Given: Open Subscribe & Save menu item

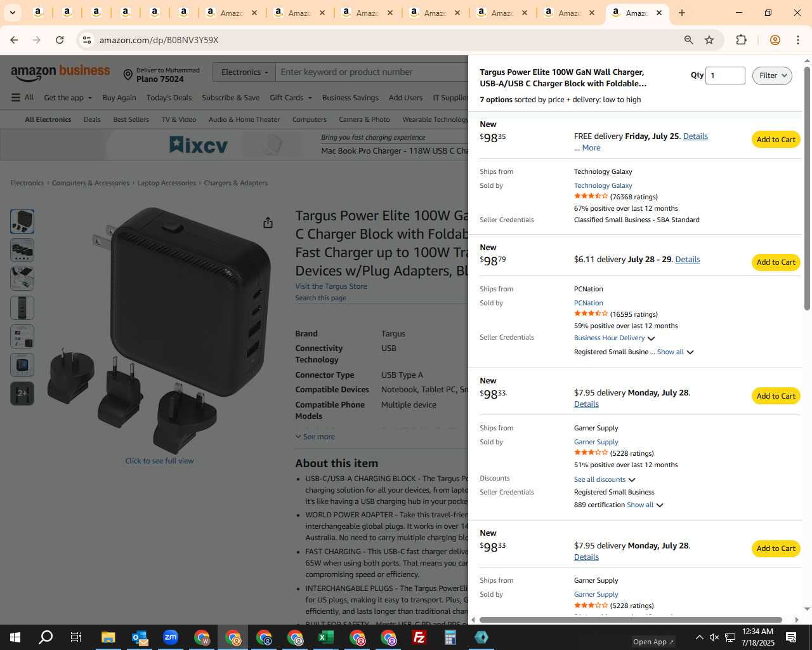Looking at the screenshot, I should [230, 98].
